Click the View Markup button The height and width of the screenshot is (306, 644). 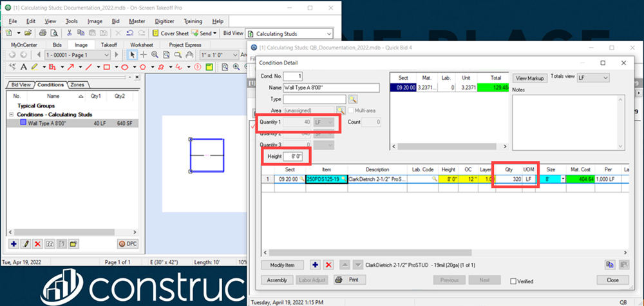[x=530, y=78]
